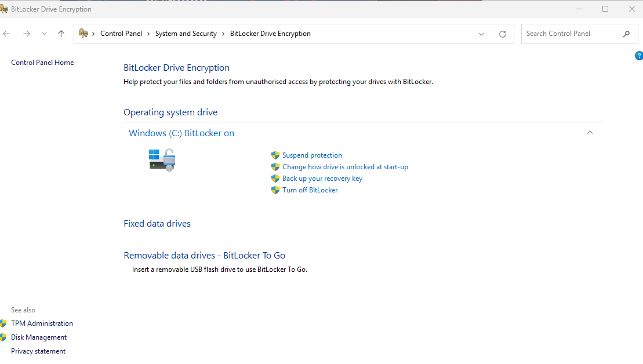Click shield icon next to Disk Management
This screenshot has width=643, height=364.
coord(3,337)
